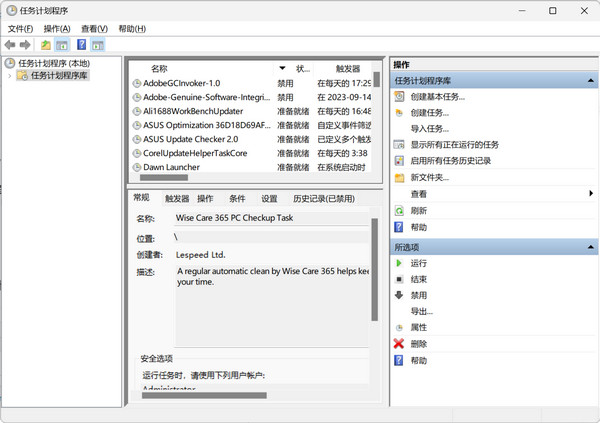Image resolution: width=600 pixels, height=423 pixels.
Task: Delete the selected task with red X 删除
Action: pos(418,343)
